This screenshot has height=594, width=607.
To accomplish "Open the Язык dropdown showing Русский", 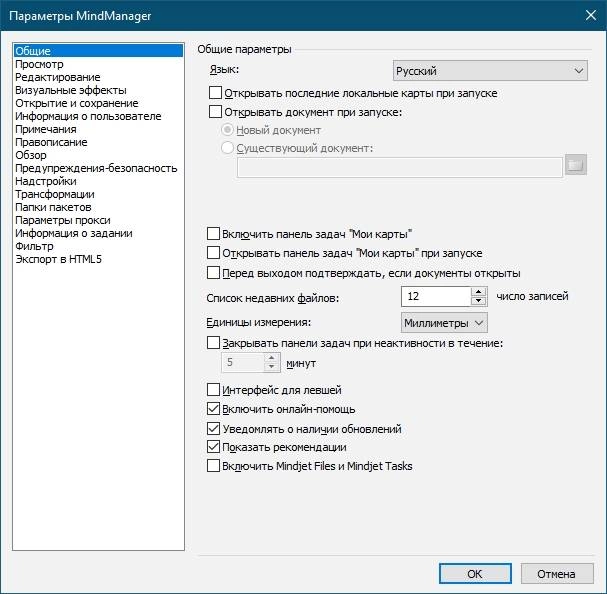I will click(x=490, y=71).
